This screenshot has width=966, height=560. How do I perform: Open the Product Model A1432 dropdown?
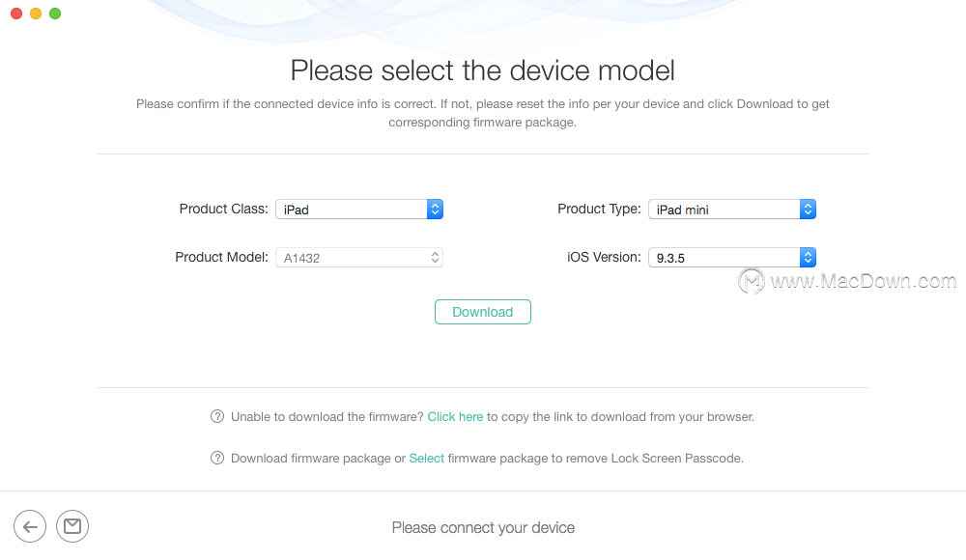click(x=359, y=258)
